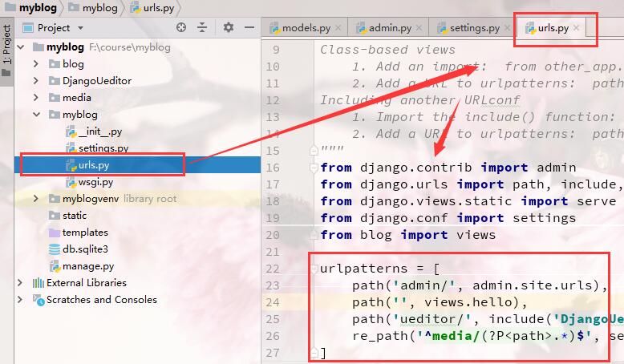Click the locate/scroll-from-source target icon

[181, 27]
